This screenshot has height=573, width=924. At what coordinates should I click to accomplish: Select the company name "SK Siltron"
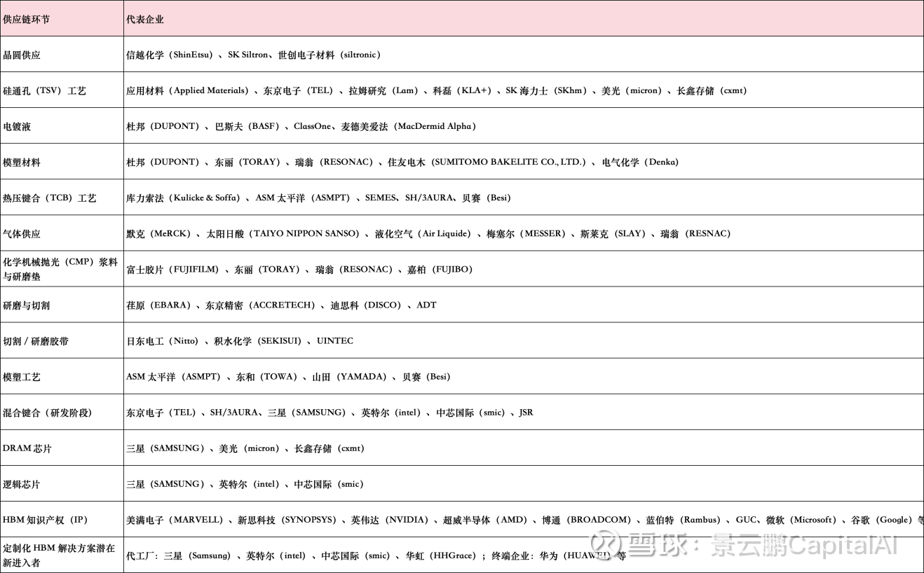[248, 55]
